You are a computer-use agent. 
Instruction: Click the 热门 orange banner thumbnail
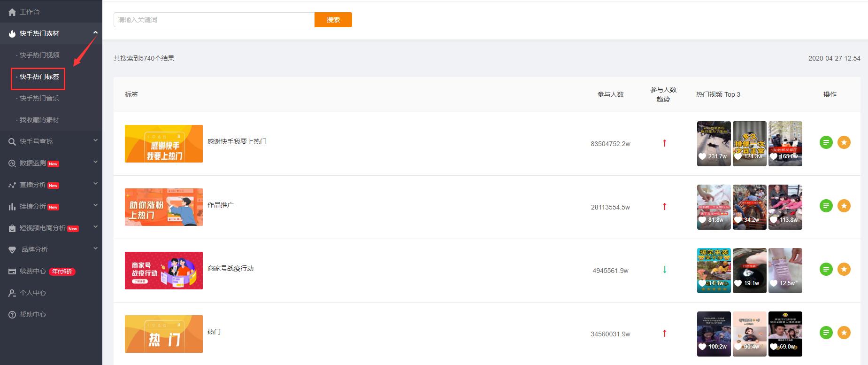click(164, 334)
